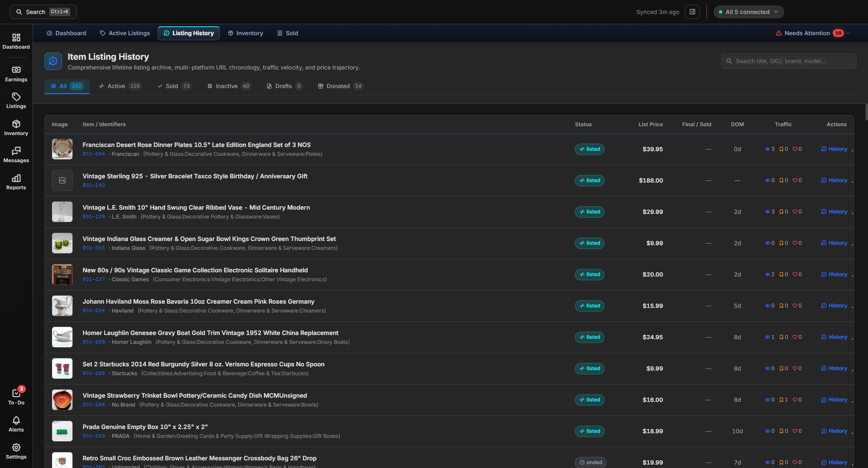
Task: Open Messages in the sidebar
Action: pos(16,155)
